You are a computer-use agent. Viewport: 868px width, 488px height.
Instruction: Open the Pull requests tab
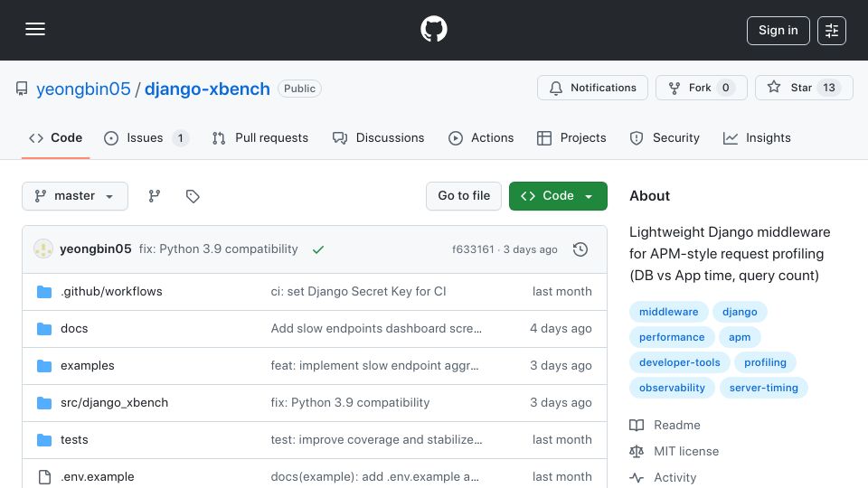click(x=260, y=137)
